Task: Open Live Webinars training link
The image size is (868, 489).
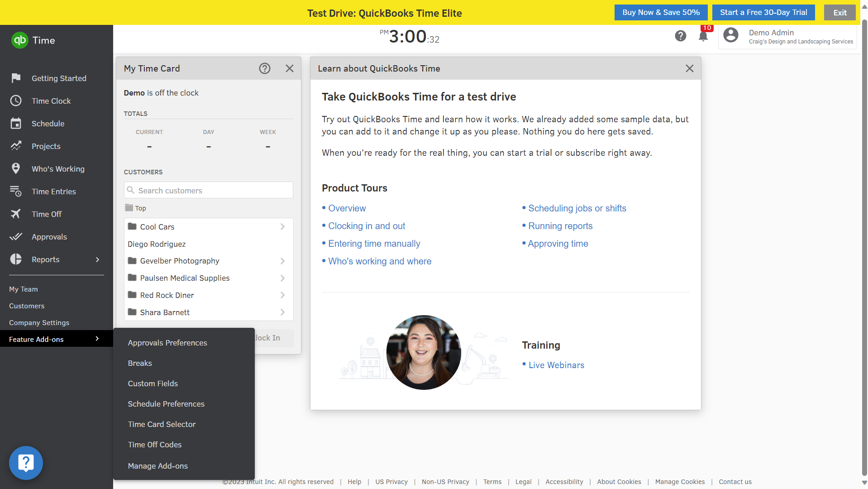Action: click(x=556, y=365)
